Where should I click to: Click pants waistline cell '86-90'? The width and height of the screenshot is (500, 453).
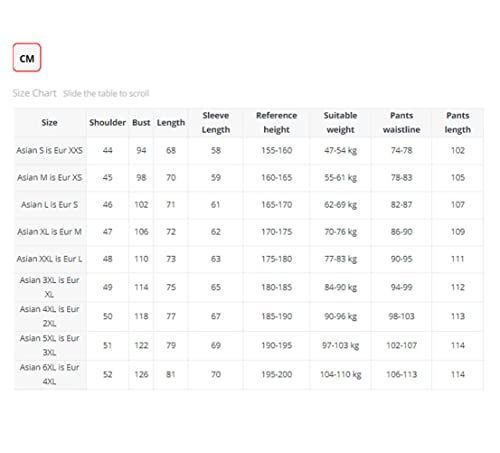pos(401,232)
